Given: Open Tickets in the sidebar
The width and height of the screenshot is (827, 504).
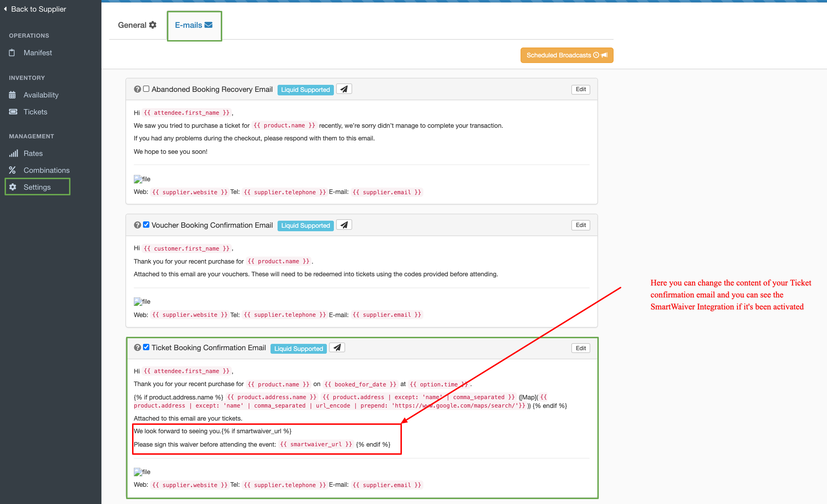Looking at the screenshot, I should 35,112.
